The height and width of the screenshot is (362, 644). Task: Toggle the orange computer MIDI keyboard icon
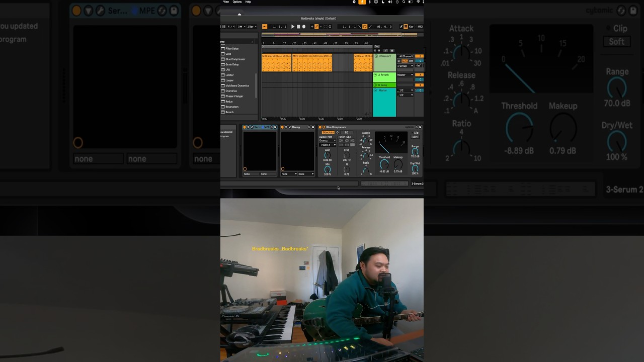[406, 27]
